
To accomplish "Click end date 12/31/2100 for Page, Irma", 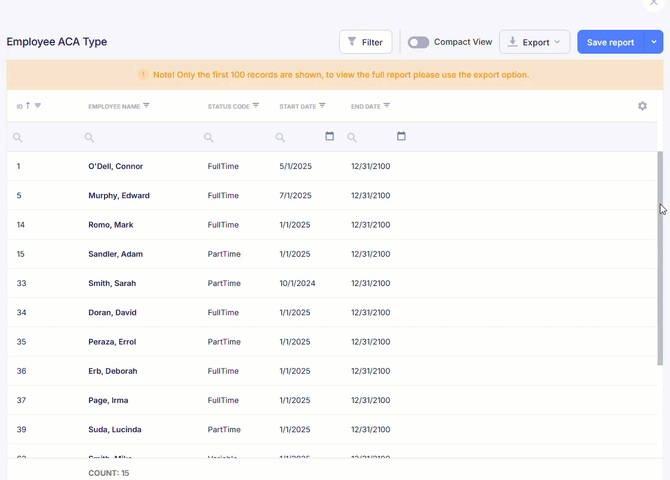I will point(370,400).
